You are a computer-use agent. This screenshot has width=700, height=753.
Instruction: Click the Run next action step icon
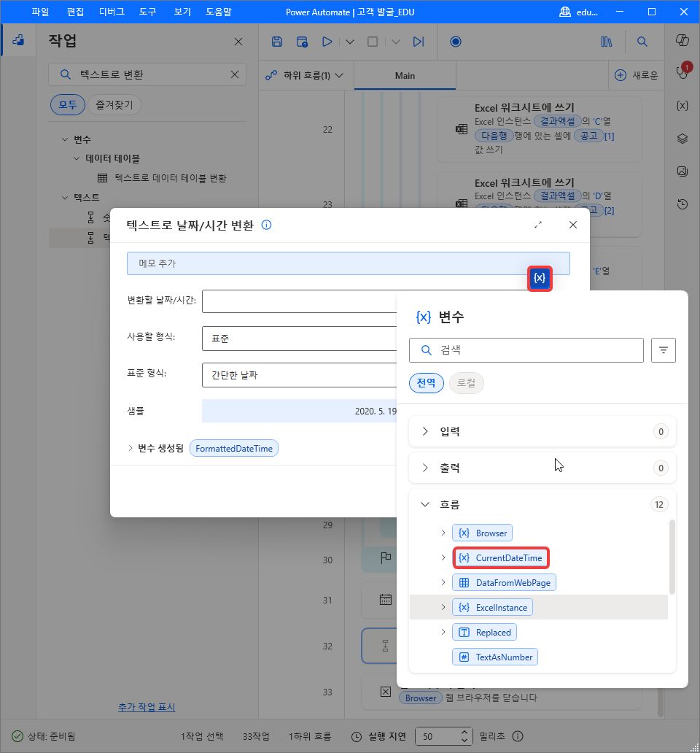[x=419, y=42]
